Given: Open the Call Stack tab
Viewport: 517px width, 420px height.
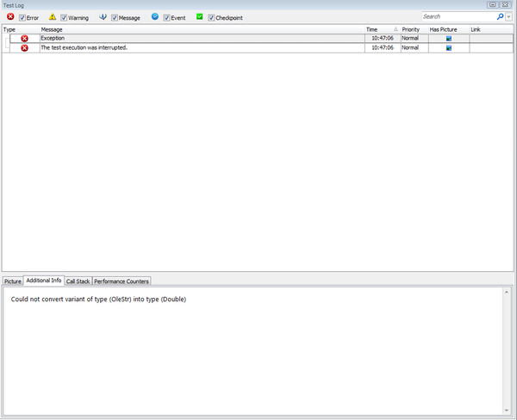Looking at the screenshot, I should 78,281.
